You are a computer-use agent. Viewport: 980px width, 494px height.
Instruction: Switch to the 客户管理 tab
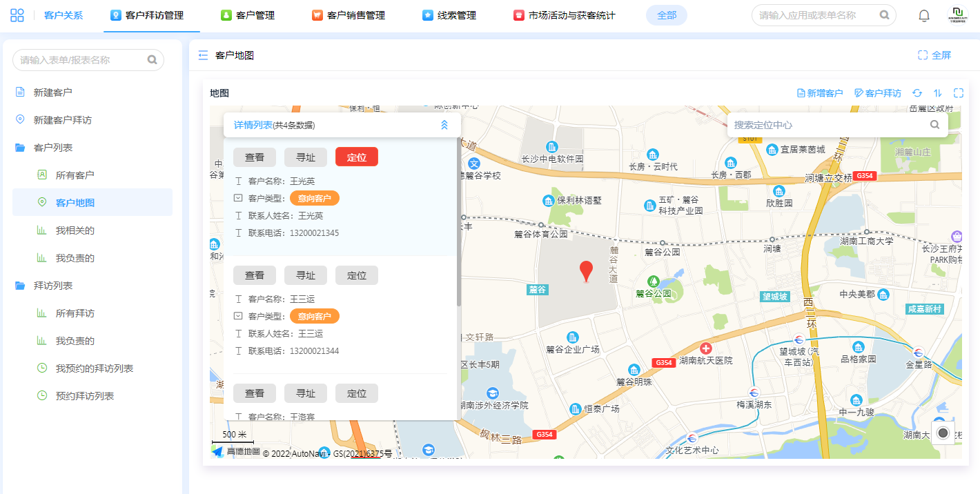pyautogui.click(x=248, y=15)
